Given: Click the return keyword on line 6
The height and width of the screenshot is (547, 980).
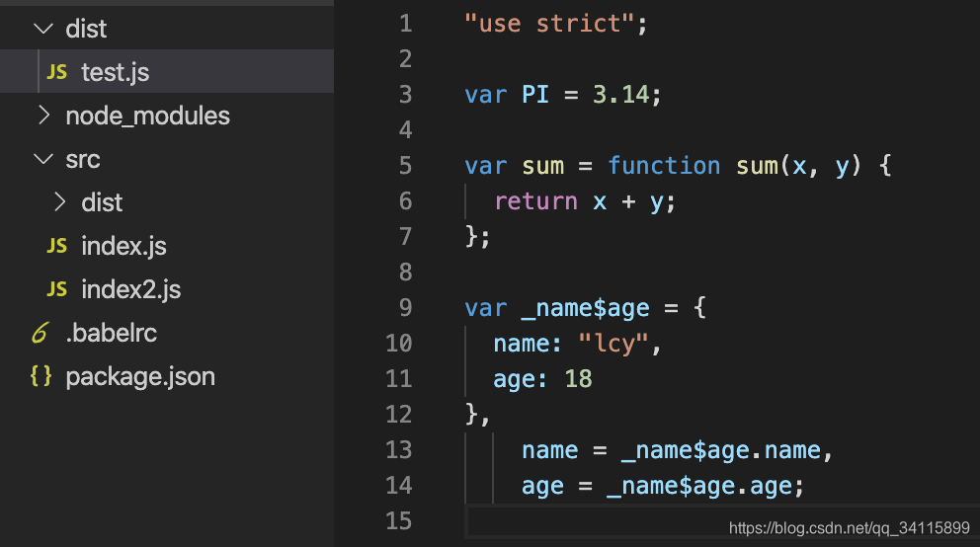Looking at the screenshot, I should tap(535, 201).
